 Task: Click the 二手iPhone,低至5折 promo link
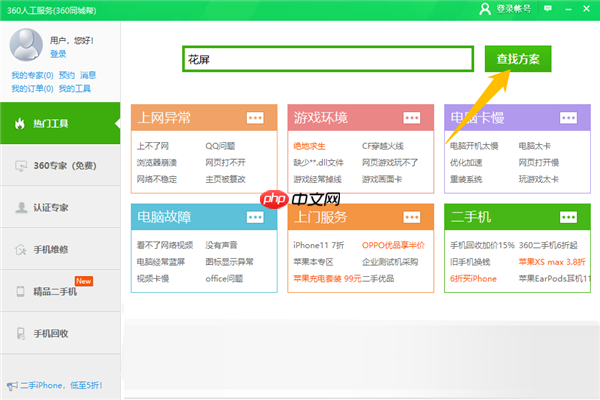click(61, 385)
